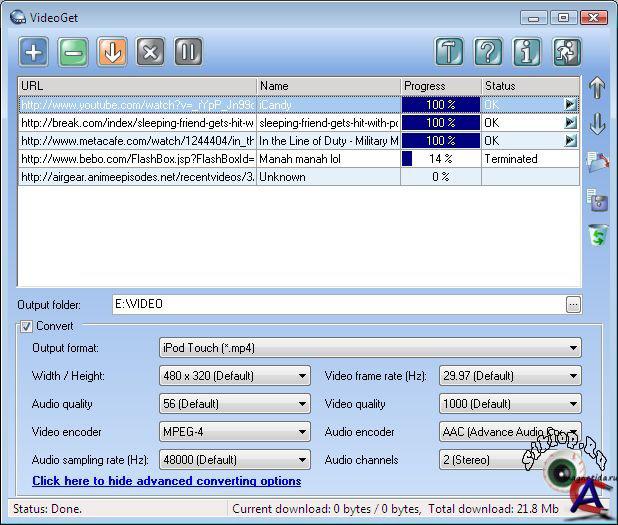
Task: Open the About info icon
Action: 527,52
